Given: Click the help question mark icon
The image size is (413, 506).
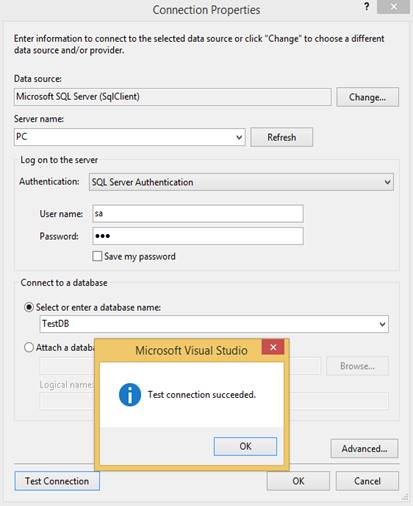Looking at the screenshot, I should coord(367,7).
